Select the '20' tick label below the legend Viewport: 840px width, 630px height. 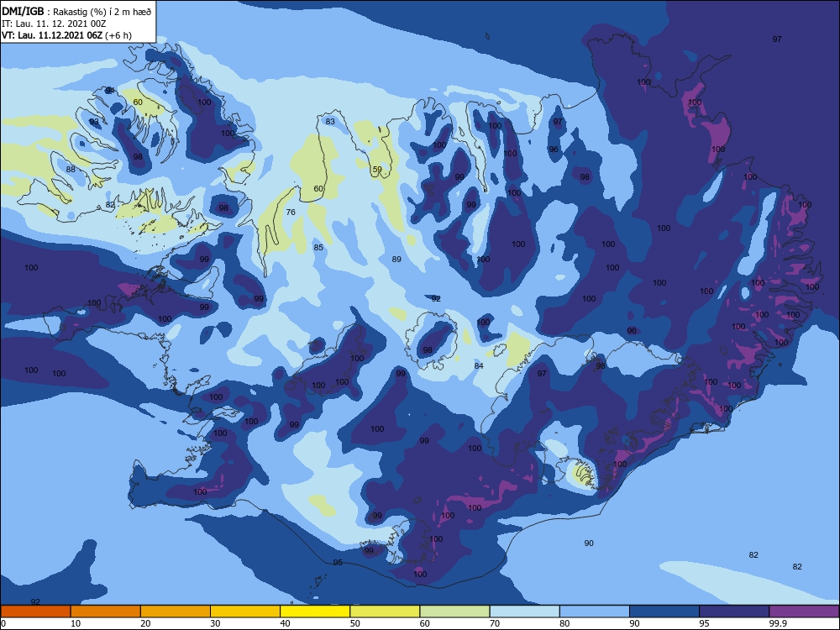[145, 623]
